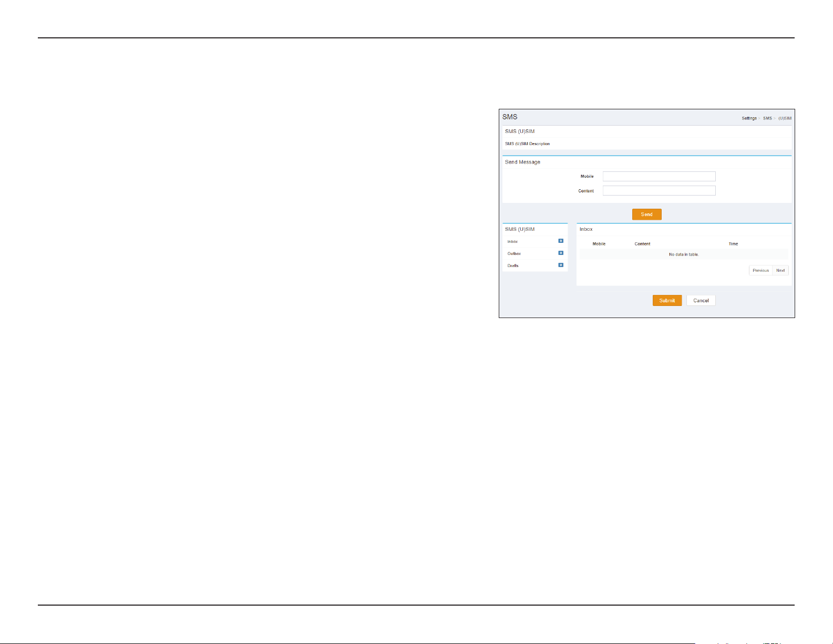Click the Drafts count badge
The image size is (833, 644).
[561, 265]
